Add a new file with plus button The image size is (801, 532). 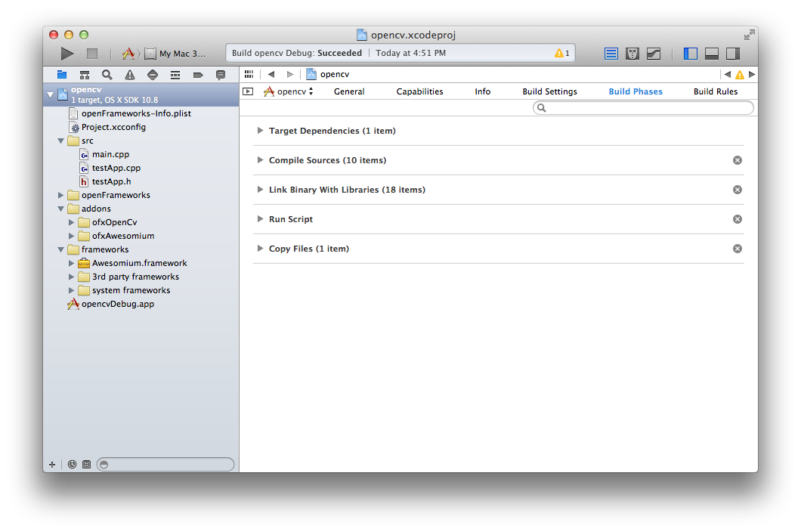[x=52, y=465]
